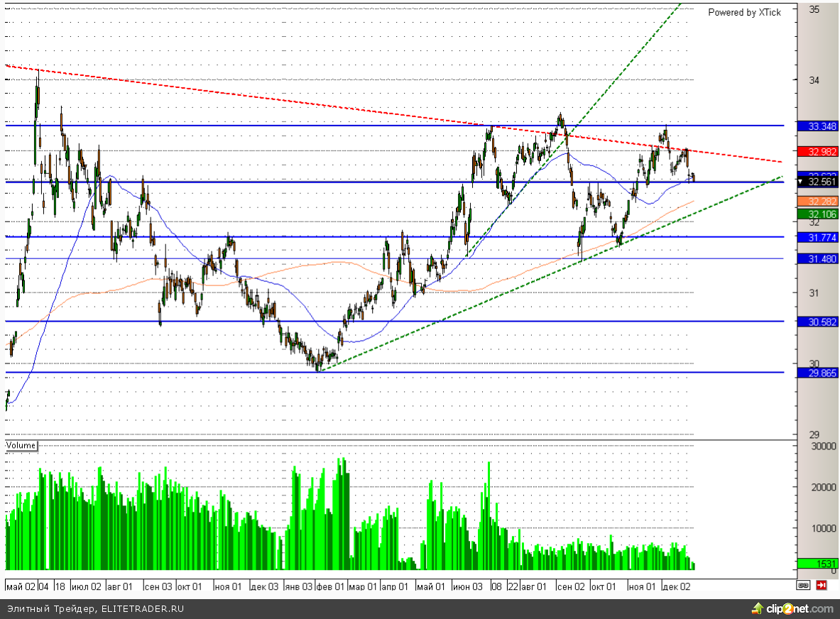Click the red 32.982 trendline price label
This screenshot has width=840, height=619.
point(817,151)
